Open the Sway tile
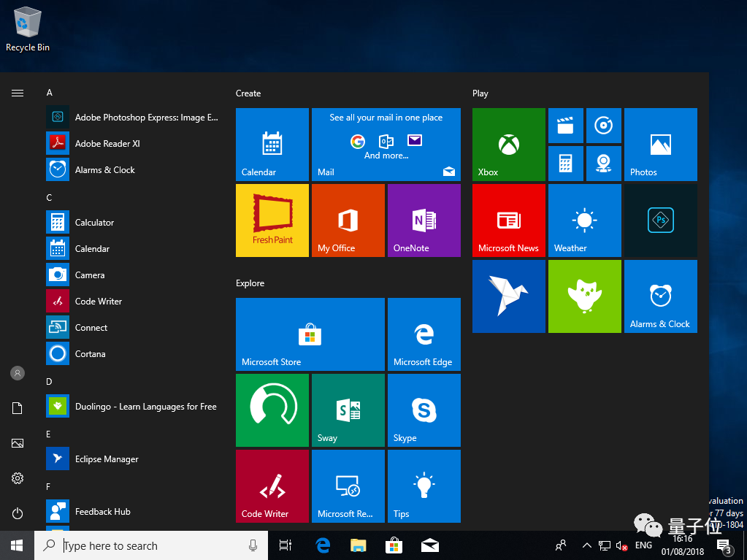Image resolution: width=747 pixels, height=560 pixels. coord(348,410)
